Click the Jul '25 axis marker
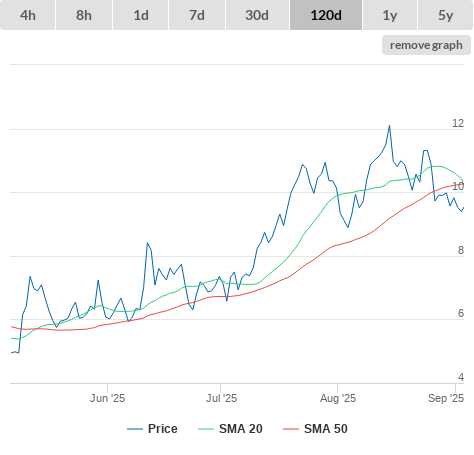The height and width of the screenshot is (455, 474). (x=221, y=398)
